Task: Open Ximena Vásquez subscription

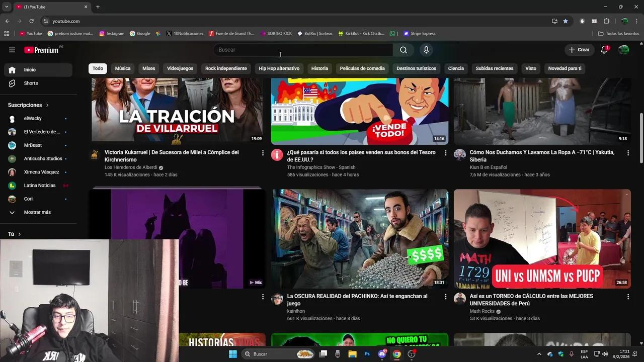Action: [38, 172]
